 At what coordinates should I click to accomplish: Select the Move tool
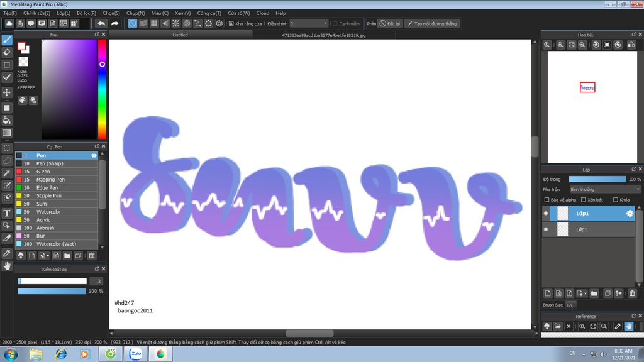tap(7, 92)
